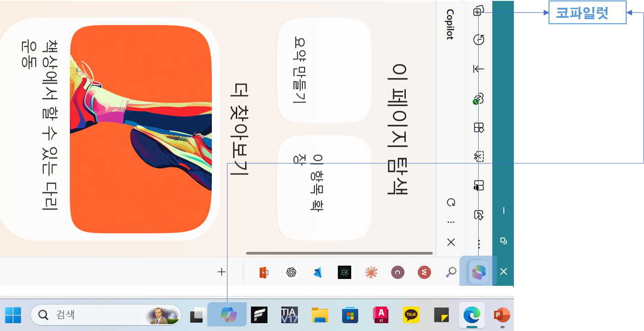
Task: Open Edge collections icon
Action: pos(479,127)
